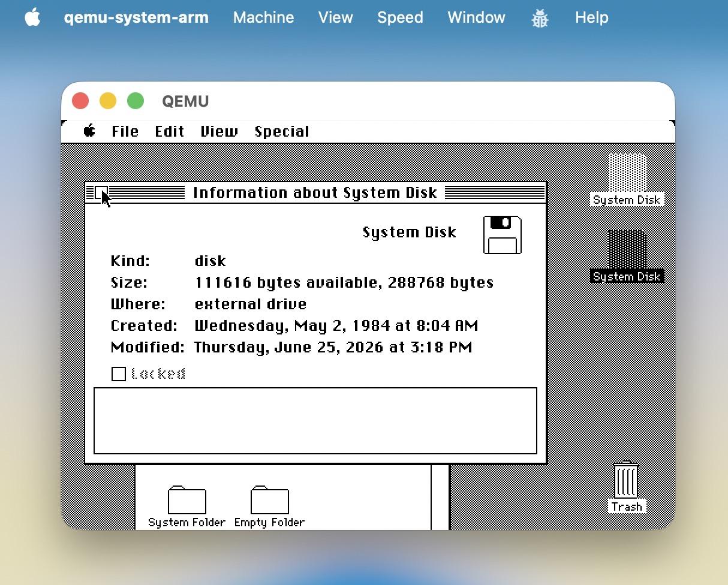Screen dimensions: 728x585
Task: Toggle the Locked checkbox
Action: pos(119,374)
